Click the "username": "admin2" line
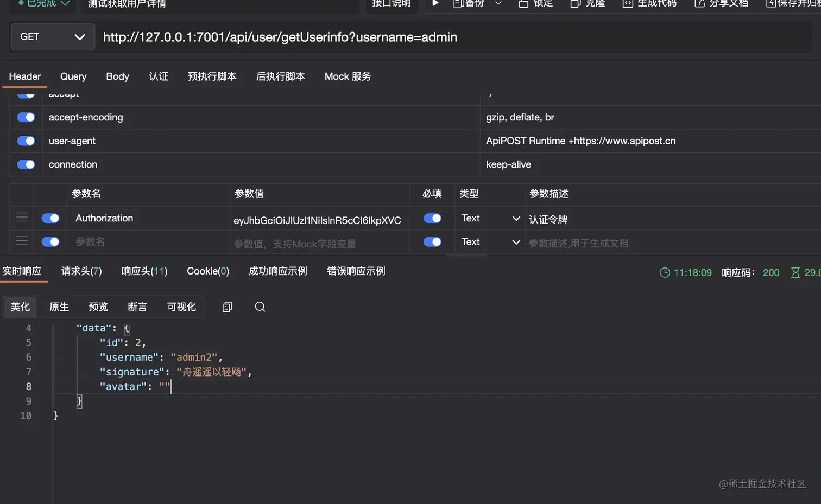 pos(161,358)
